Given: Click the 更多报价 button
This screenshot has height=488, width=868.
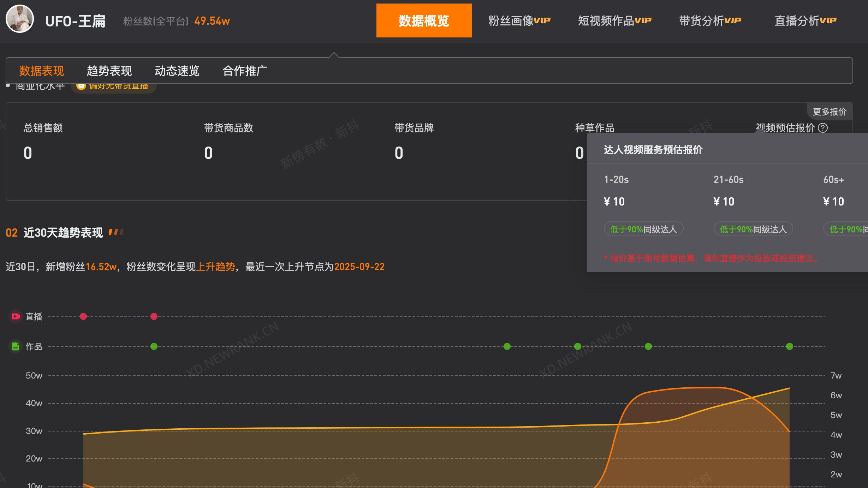Looking at the screenshot, I should click(x=830, y=112).
